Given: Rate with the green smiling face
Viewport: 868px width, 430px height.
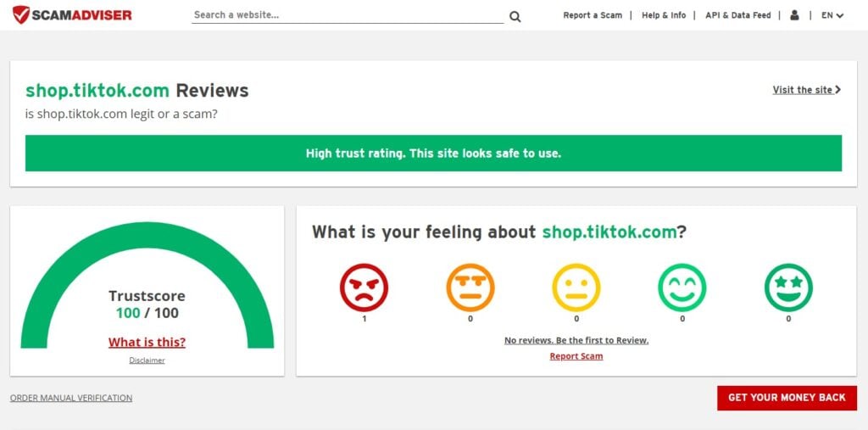Looking at the screenshot, I should (682, 287).
